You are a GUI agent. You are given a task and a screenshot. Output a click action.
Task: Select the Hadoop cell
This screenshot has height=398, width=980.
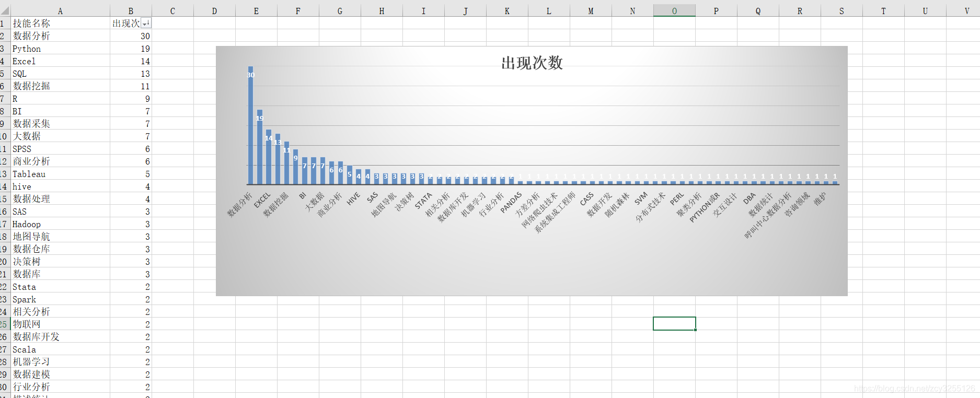point(60,224)
